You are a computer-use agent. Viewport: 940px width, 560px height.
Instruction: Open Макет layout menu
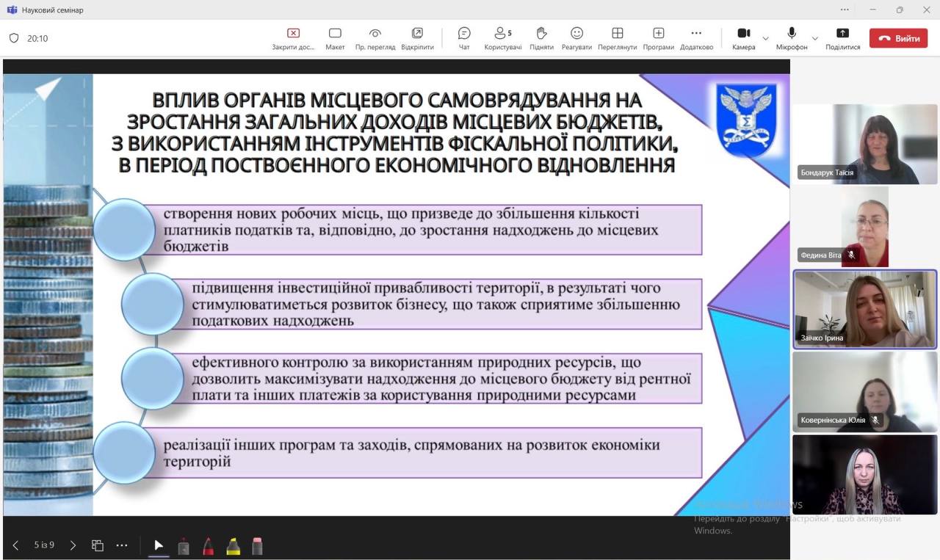click(335, 38)
